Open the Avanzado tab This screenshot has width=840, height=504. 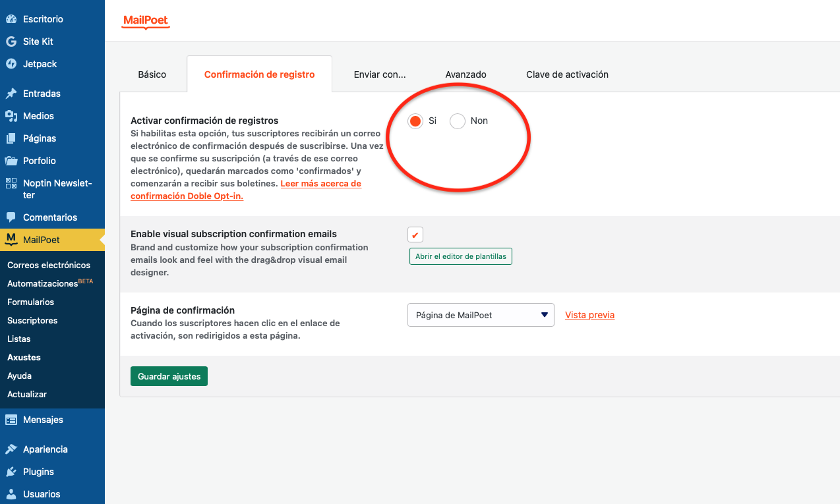pos(465,74)
